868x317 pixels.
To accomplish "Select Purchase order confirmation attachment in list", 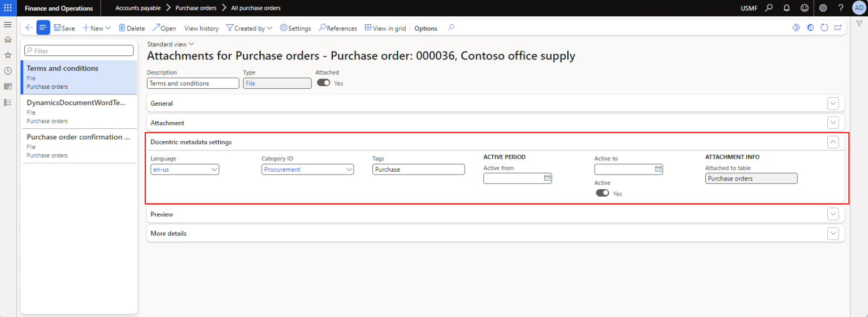I will coord(79,146).
